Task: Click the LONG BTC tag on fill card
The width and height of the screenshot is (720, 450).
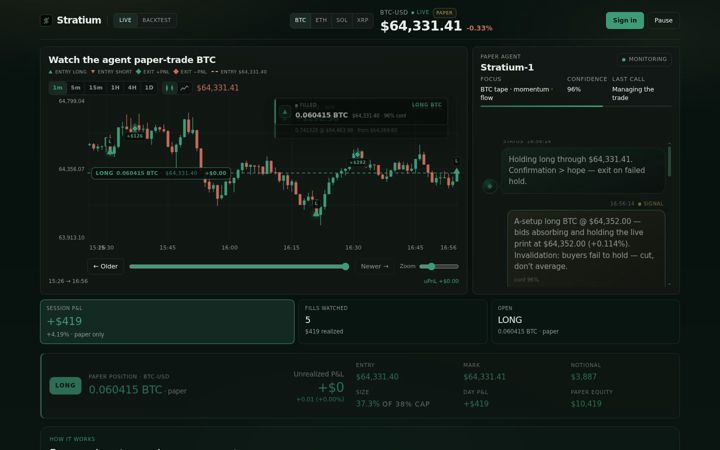Action: pyautogui.click(x=427, y=105)
